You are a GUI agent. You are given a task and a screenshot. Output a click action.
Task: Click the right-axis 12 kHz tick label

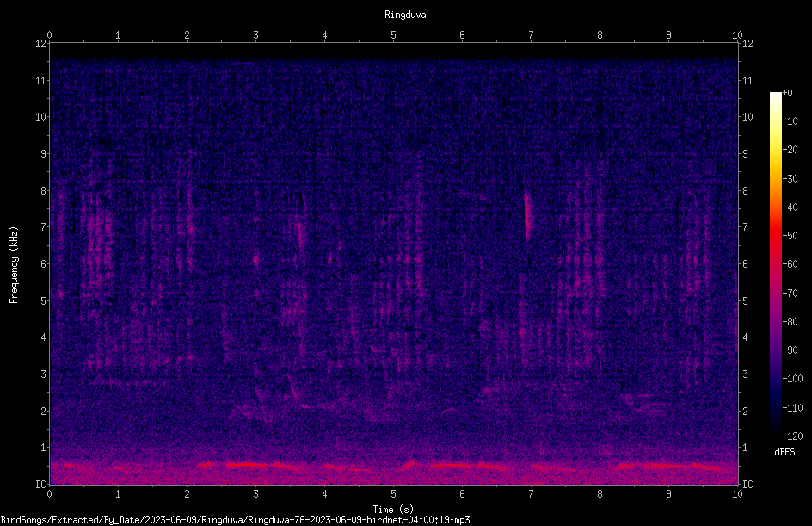click(747, 44)
